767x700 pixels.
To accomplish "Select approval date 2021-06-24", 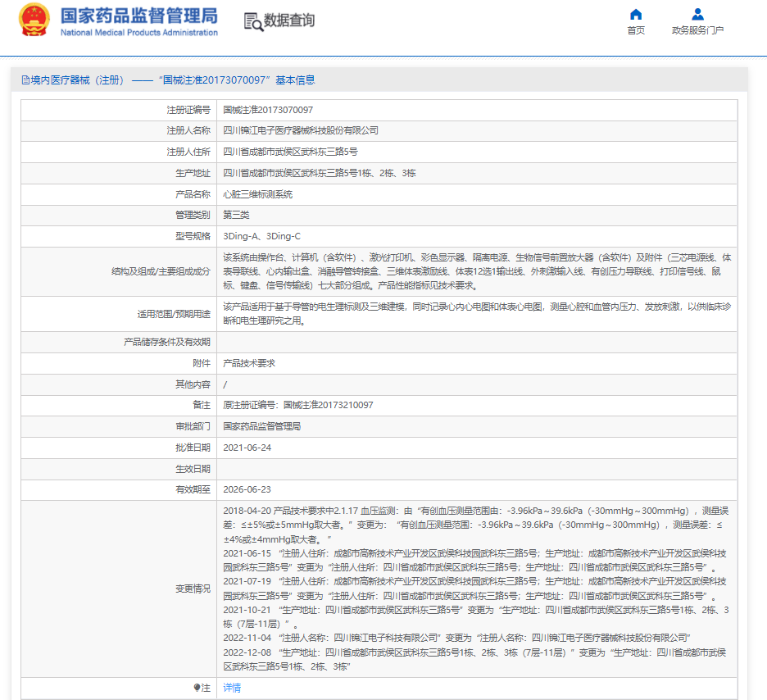I will (x=247, y=448).
